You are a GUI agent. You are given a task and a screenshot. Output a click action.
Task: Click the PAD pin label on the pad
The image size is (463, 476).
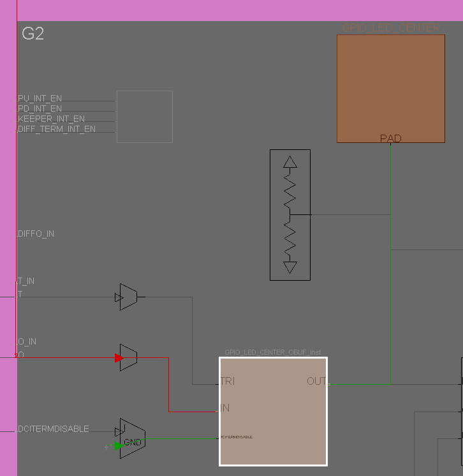point(391,138)
